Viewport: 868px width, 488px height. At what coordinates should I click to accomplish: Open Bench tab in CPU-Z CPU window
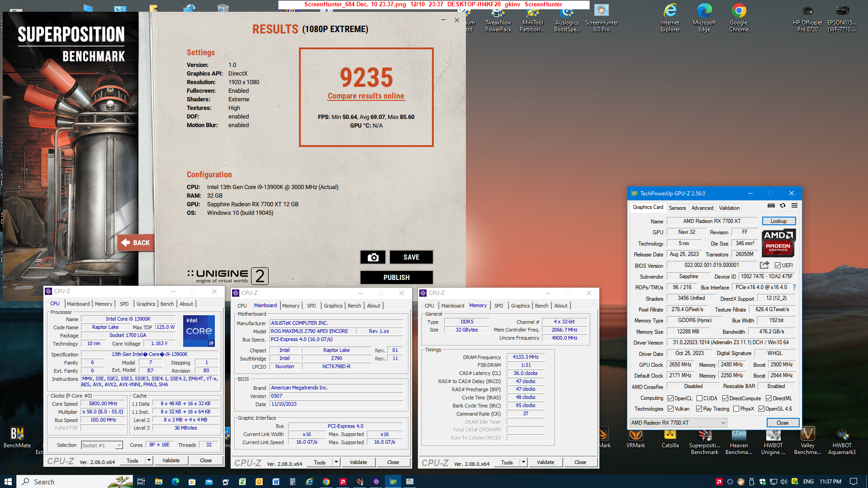[x=167, y=304]
